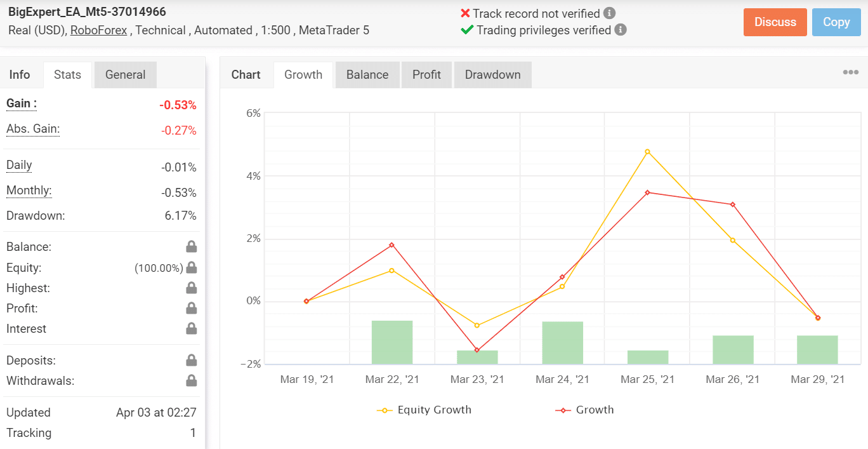Toggle the Growth legend series

pos(585,410)
